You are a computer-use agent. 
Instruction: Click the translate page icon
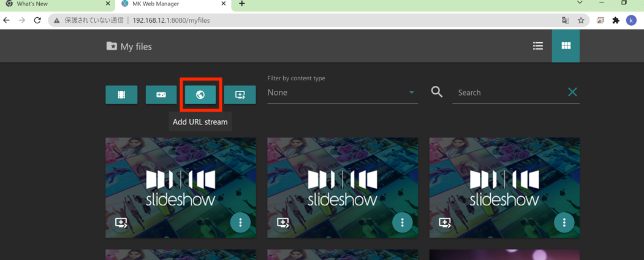(566, 20)
